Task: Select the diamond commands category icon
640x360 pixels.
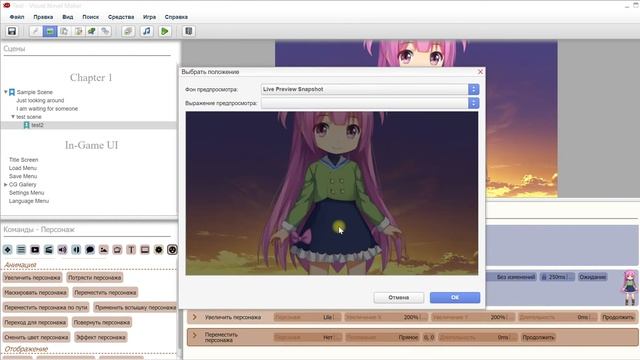Action: [x=7, y=249]
